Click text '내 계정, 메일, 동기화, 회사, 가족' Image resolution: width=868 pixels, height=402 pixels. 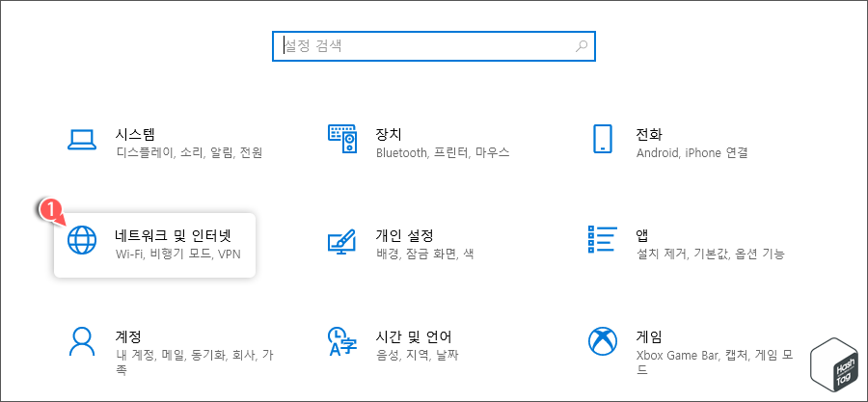tap(194, 362)
